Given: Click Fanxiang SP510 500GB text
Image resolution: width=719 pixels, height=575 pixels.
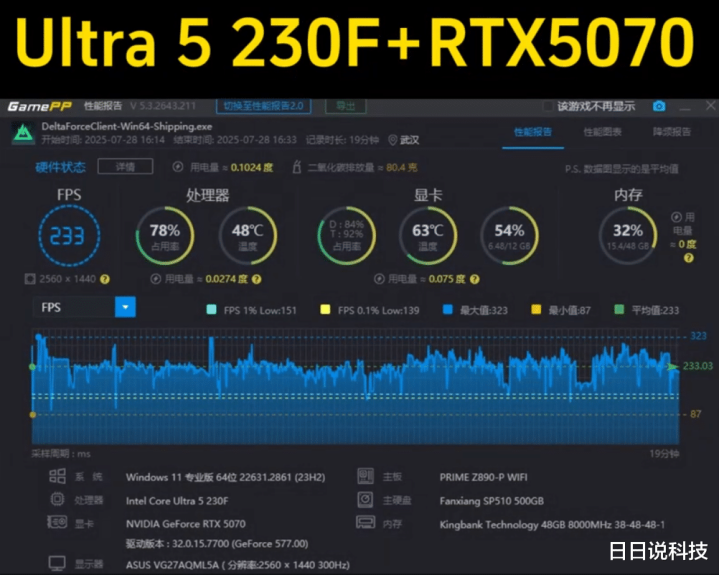Looking at the screenshot, I should point(492,501).
